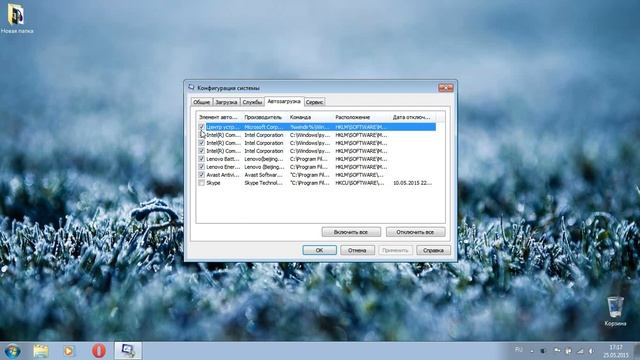The width and height of the screenshot is (640, 360).
Task: Select the Avast Antivi... item name
Action: click(223, 175)
